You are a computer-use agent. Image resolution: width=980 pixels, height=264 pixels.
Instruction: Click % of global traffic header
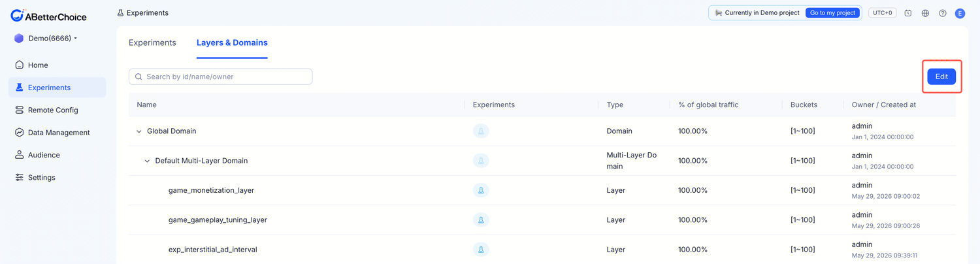(708, 105)
